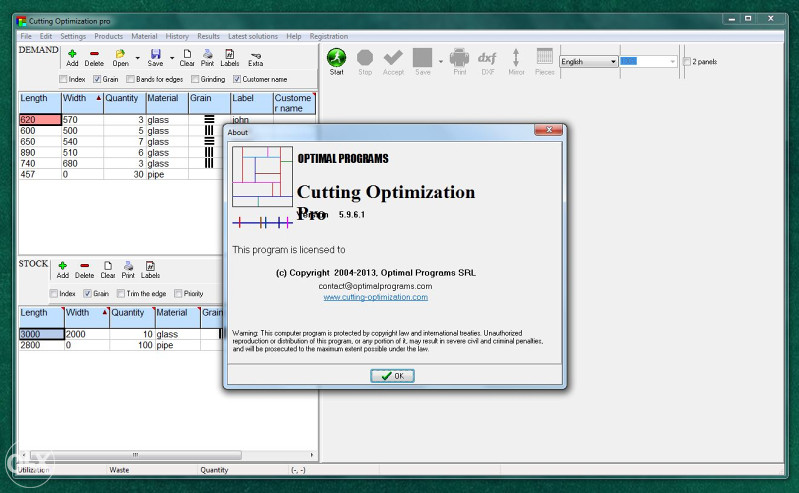Open the Latest solutions menu
Screen dimensions: 799x493
254,36
